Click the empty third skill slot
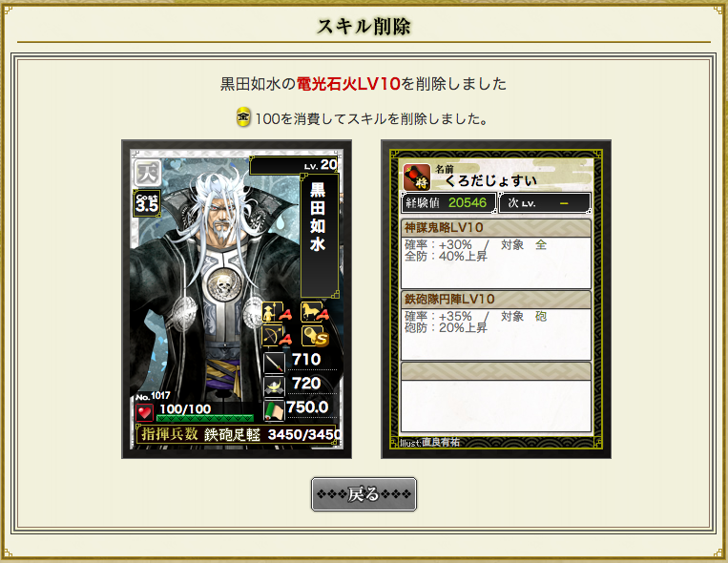Image resolution: width=728 pixels, height=563 pixels. (496, 397)
